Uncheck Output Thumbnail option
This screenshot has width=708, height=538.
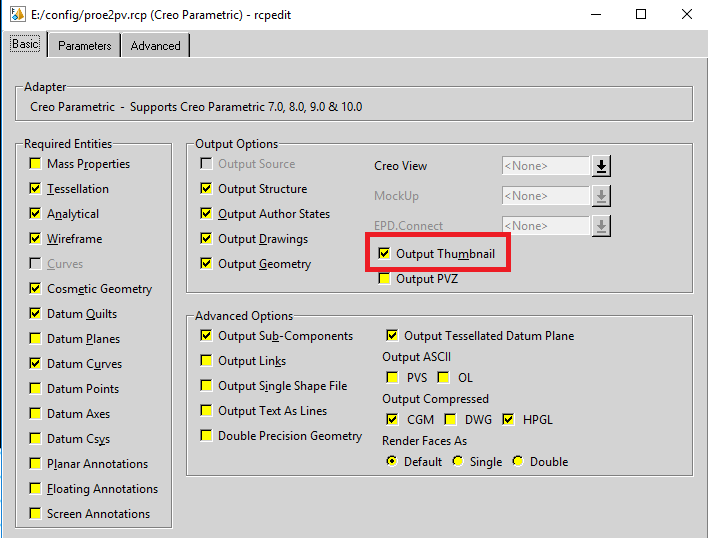click(x=384, y=254)
